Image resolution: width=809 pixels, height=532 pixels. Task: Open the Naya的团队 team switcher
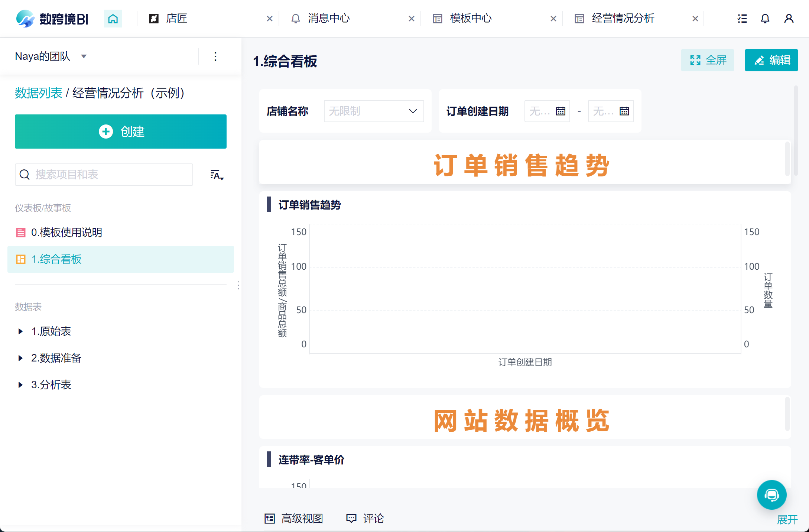coord(51,56)
